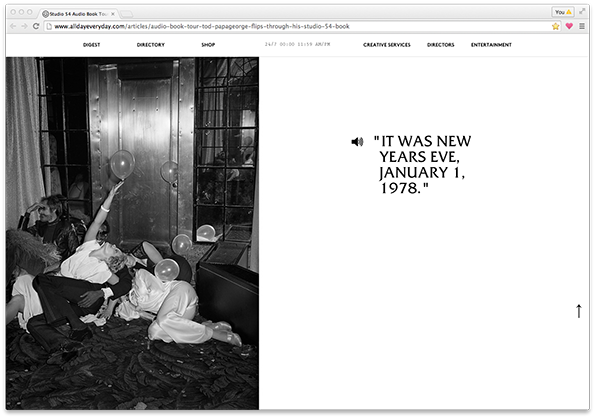Click the browser back arrow

(x=13, y=26)
